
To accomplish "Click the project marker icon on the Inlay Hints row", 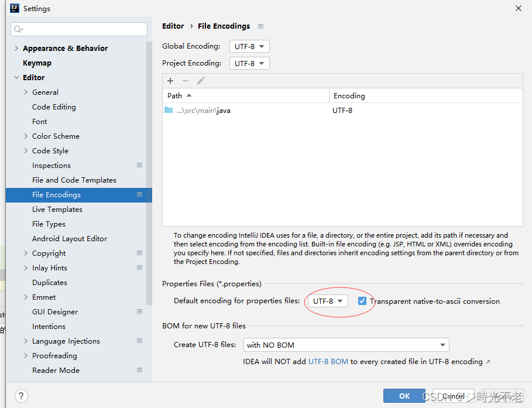I will 139,268.
